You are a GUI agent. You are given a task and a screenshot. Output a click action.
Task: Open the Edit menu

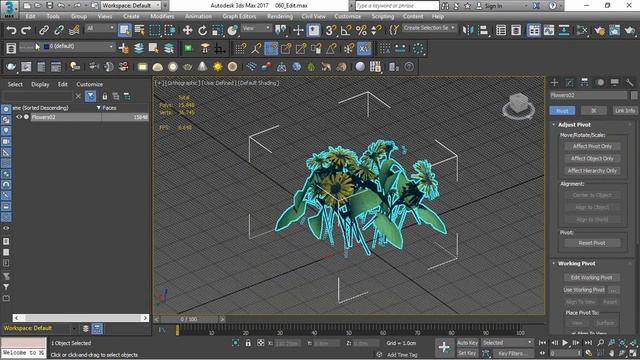point(30,16)
